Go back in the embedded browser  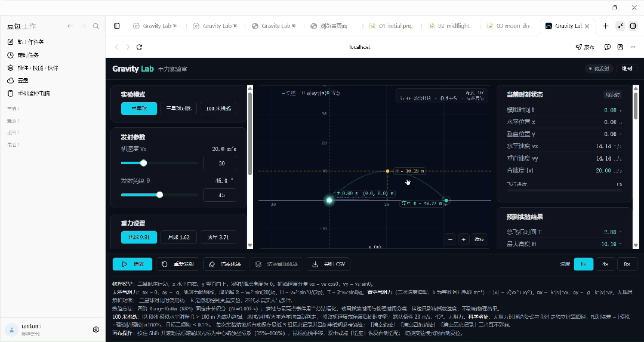tap(116, 47)
